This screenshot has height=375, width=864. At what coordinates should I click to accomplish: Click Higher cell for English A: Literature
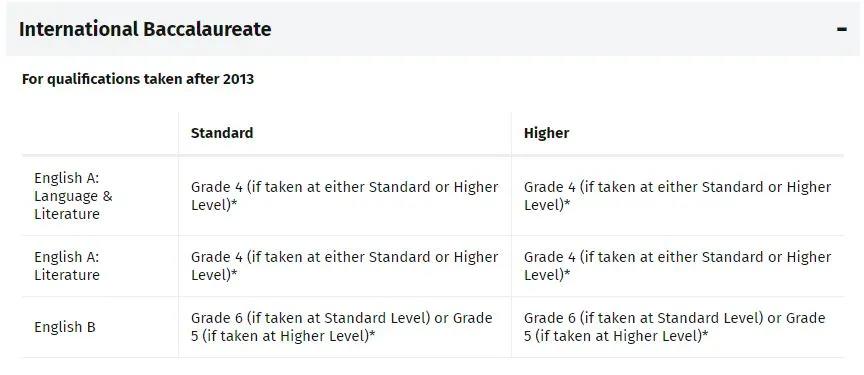click(677, 266)
